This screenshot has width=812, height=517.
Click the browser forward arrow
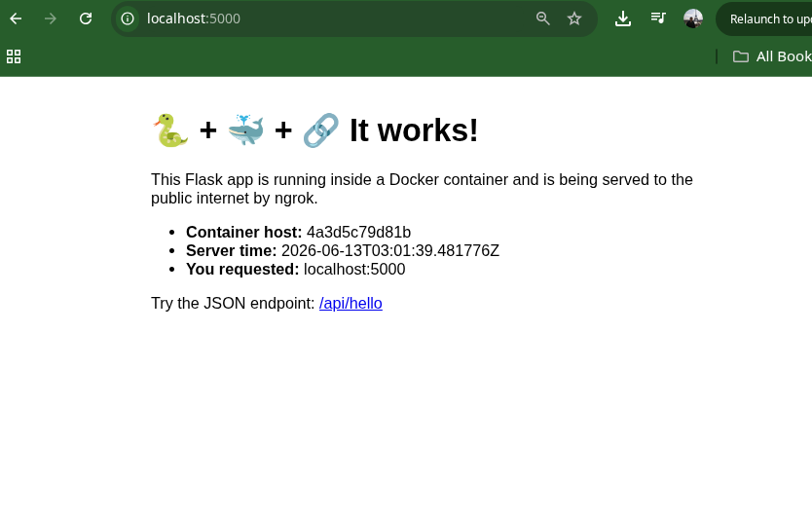[51, 19]
